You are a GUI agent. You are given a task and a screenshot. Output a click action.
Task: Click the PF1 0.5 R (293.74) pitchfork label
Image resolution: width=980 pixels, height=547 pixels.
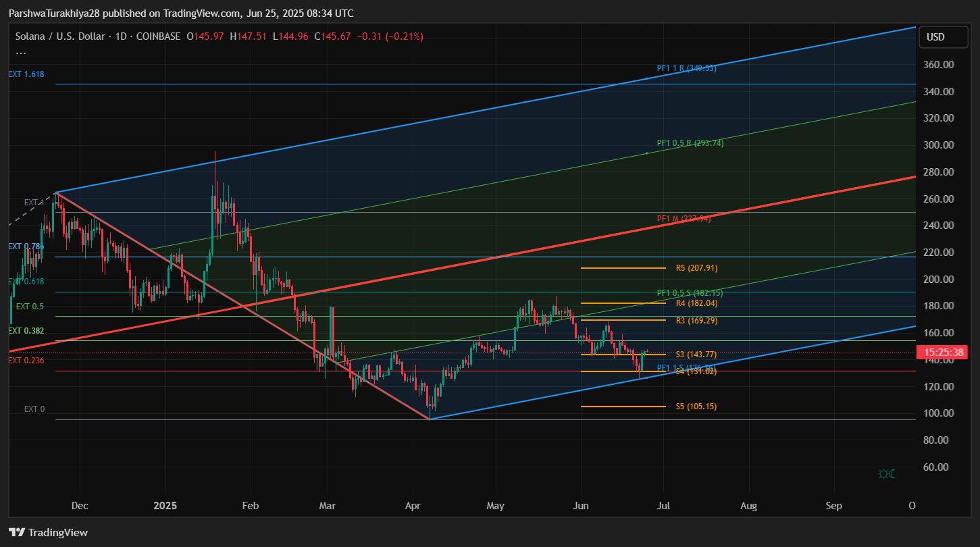click(x=685, y=143)
